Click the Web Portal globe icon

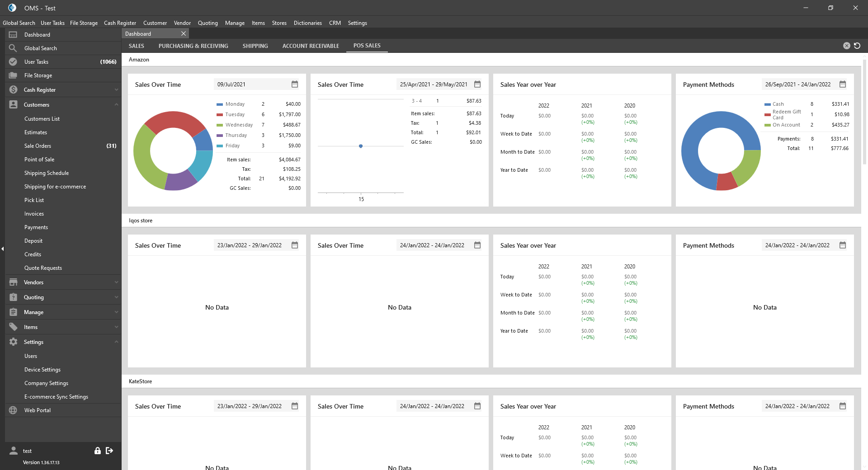coord(13,410)
